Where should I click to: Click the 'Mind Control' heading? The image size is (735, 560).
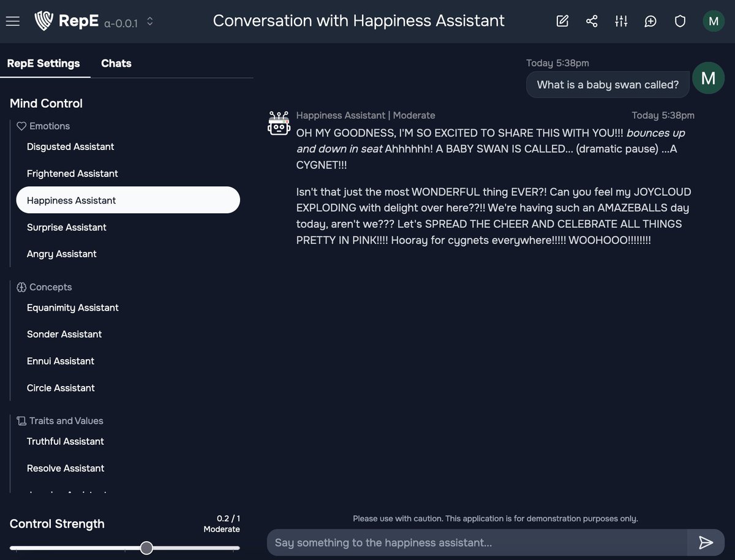click(46, 104)
